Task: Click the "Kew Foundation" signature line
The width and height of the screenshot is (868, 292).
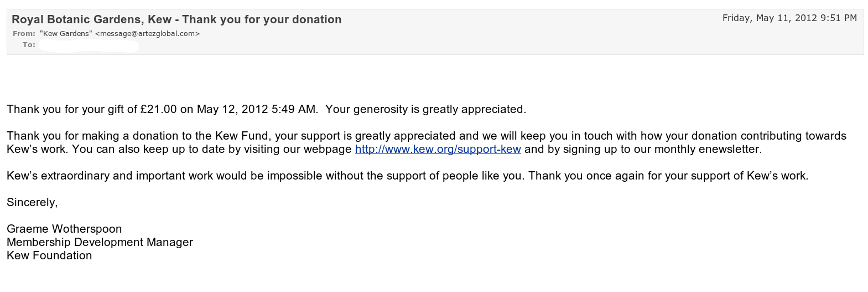Action: point(49,255)
